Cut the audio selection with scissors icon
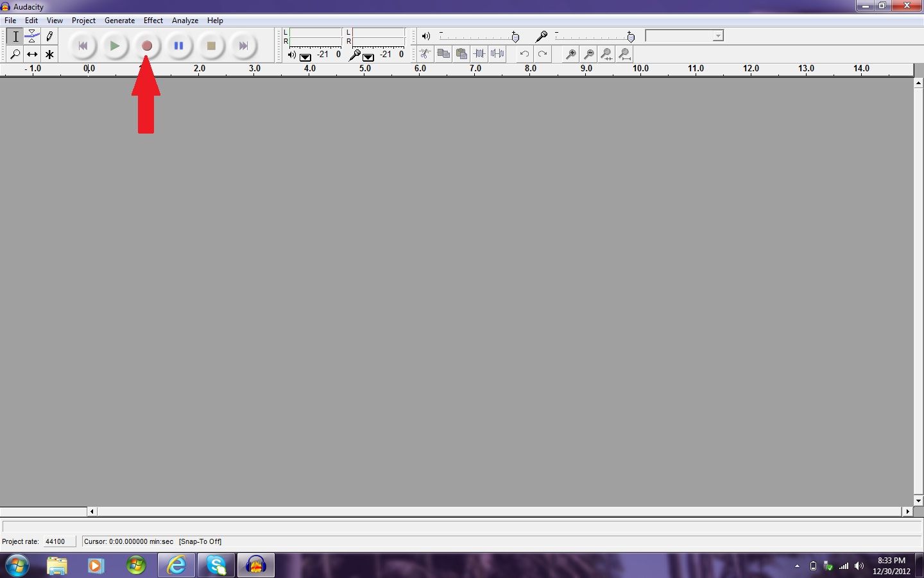This screenshot has width=924, height=578. pyautogui.click(x=424, y=54)
